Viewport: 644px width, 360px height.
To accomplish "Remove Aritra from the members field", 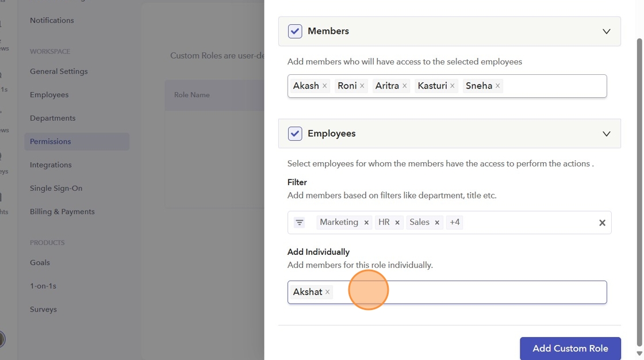I will pos(404,86).
